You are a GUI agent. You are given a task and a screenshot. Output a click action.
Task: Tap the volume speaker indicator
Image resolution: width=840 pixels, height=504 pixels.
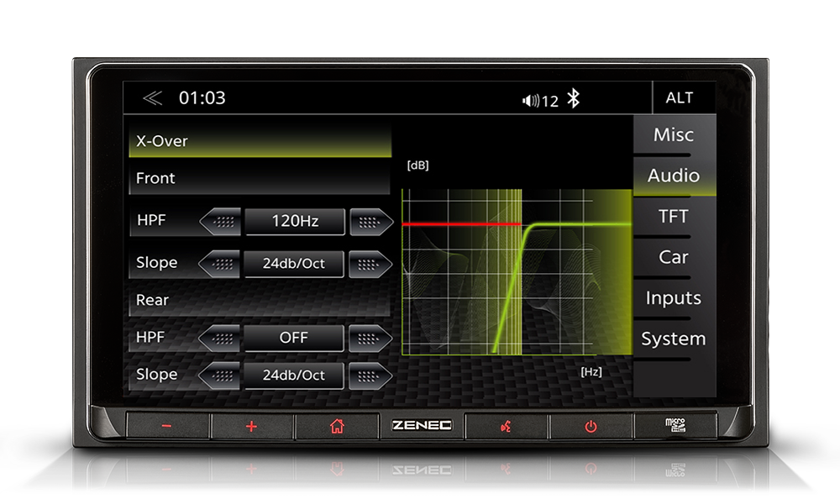(x=531, y=101)
